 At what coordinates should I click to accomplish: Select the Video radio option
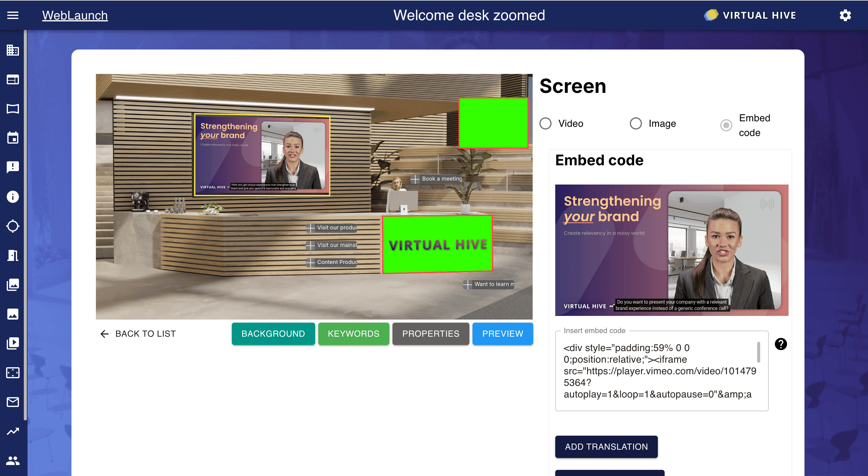click(x=545, y=123)
